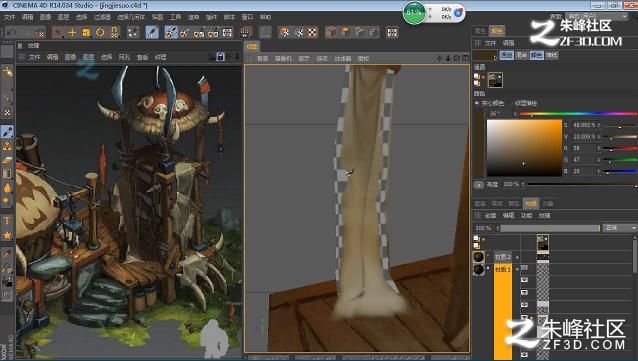Toggle the second eye icon under 材质1
The image size is (638, 361).
coord(524,280)
